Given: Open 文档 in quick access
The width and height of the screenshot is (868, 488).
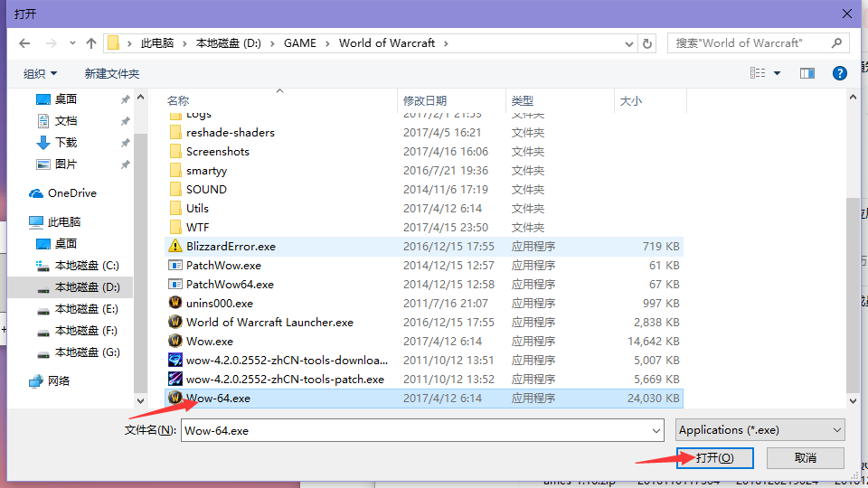Looking at the screenshot, I should pyautogui.click(x=66, y=120).
